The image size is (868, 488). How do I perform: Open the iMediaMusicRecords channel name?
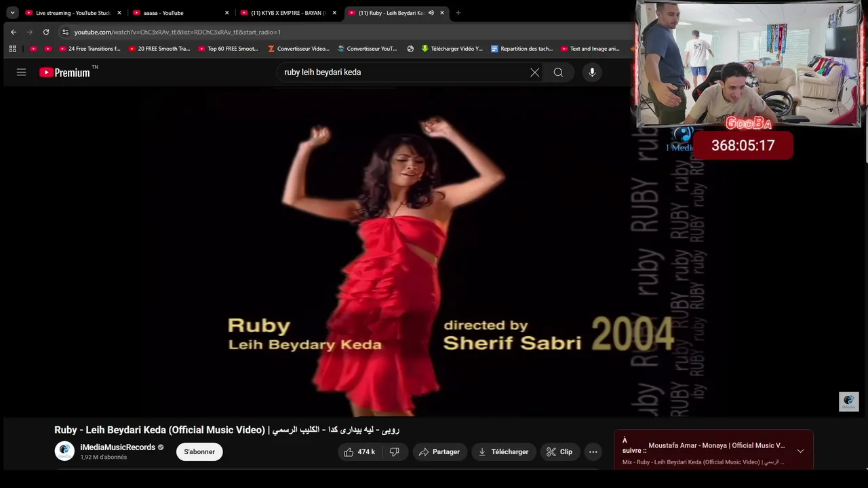pyautogui.click(x=118, y=447)
